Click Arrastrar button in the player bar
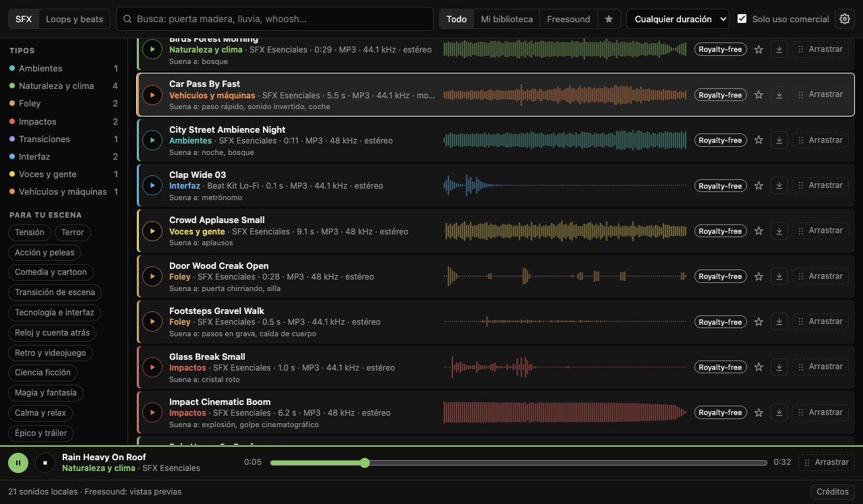The height and width of the screenshot is (504, 863). coord(826,462)
